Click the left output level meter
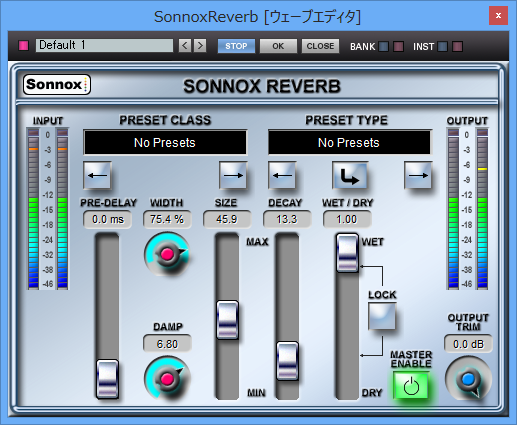517x425 pixels. point(453,208)
